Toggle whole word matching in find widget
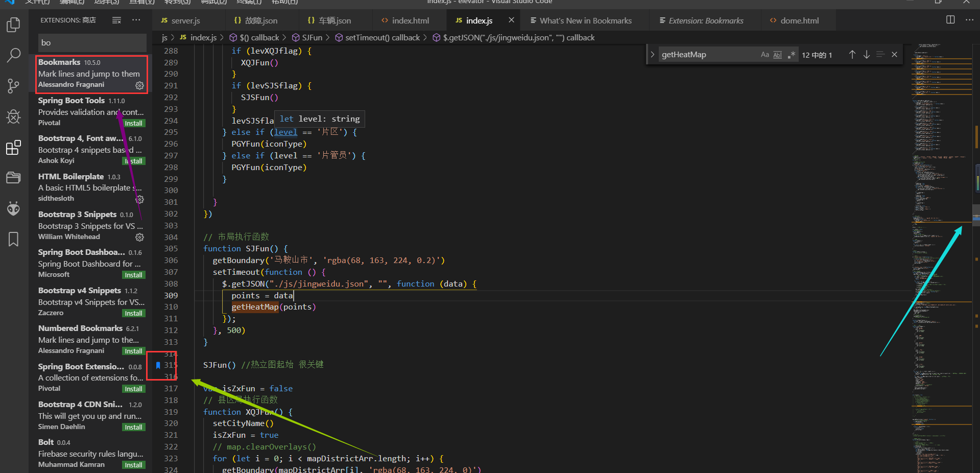 click(777, 54)
